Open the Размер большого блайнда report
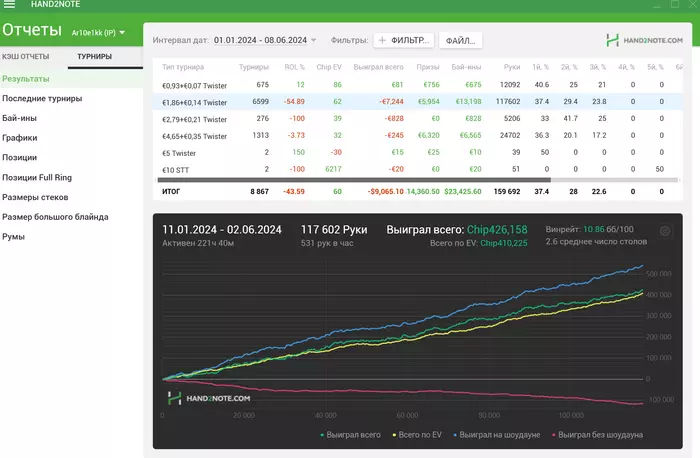Viewport: 700px width, 458px height. [55, 217]
